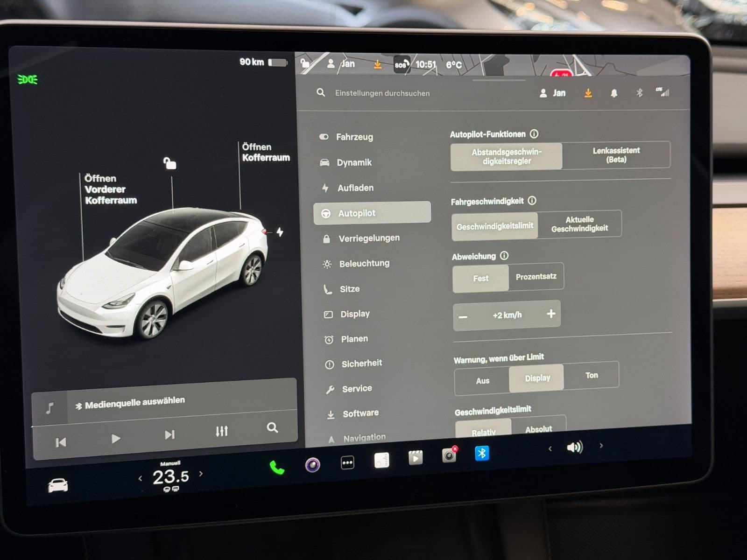This screenshot has width=747, height=560.
Task: Lower volume using left chevron
Action: [550, 448]
